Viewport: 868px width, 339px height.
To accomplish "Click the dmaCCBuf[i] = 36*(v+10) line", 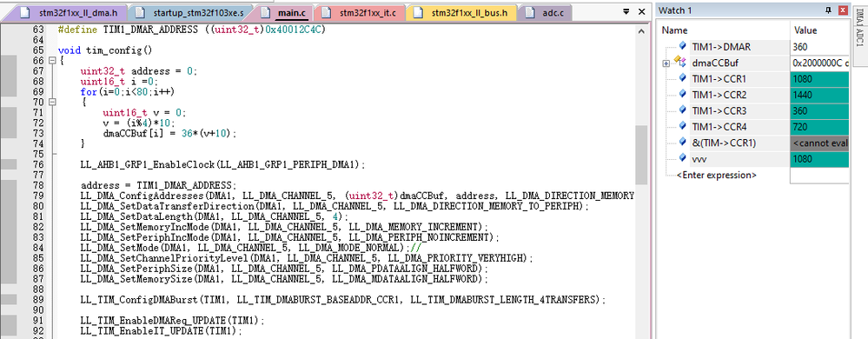I will click(x=170, y=133).
